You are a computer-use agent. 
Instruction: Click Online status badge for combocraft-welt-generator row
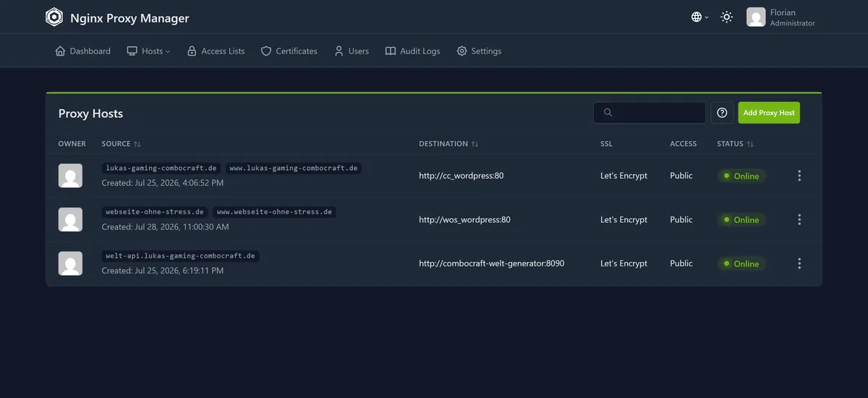click(x=741, y=263)
